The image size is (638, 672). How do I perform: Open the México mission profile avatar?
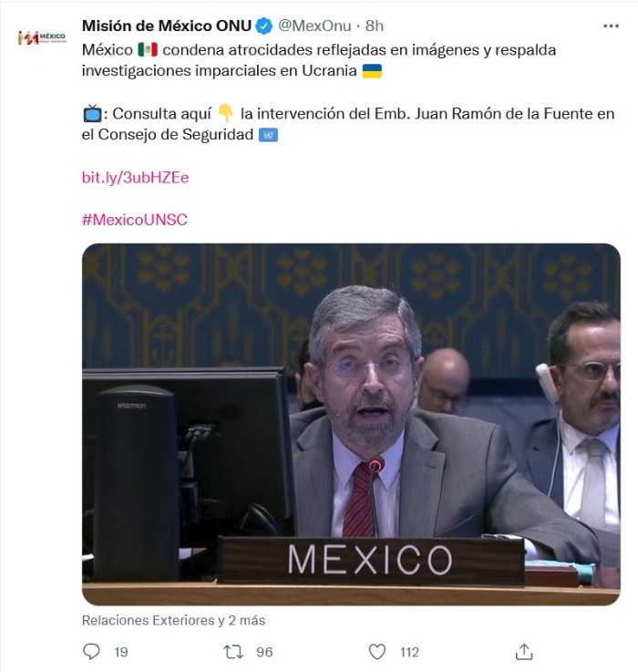[42, 37]
